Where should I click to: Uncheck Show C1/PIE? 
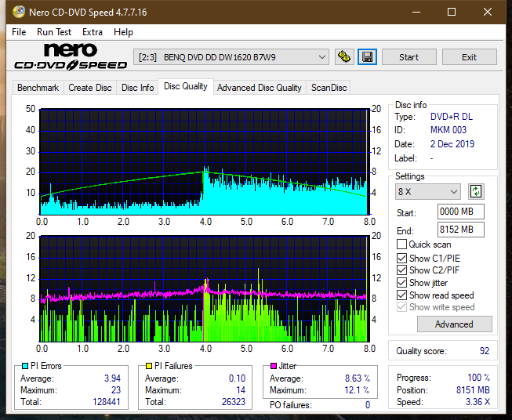coord(401,258)
